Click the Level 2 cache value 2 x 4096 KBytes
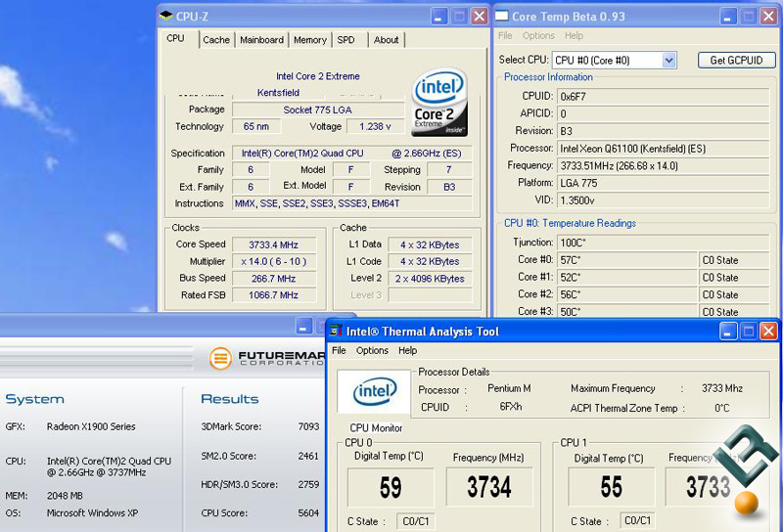Screen dimensions: 783x532 click(x=430, y=279)
